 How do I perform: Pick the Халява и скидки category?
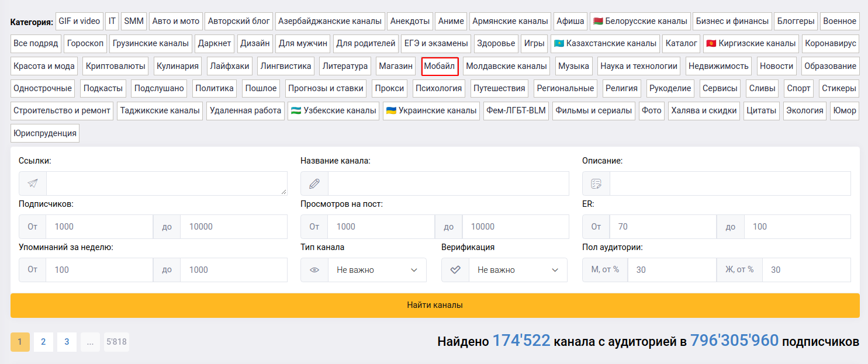click(703, 110)
